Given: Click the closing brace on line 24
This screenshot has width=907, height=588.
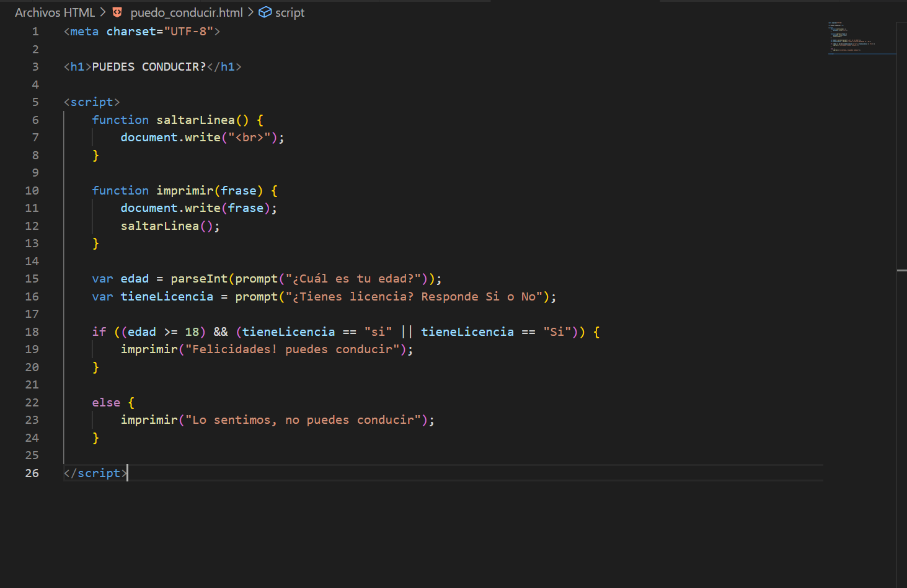Looking at the screenshot, I should click(95, 438).
